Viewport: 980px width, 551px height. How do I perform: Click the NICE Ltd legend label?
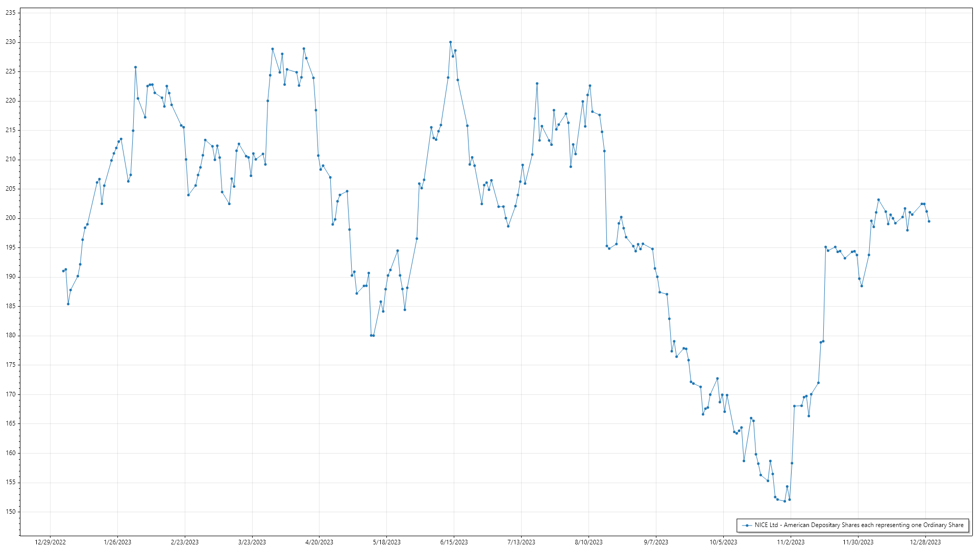pos(859,525)
